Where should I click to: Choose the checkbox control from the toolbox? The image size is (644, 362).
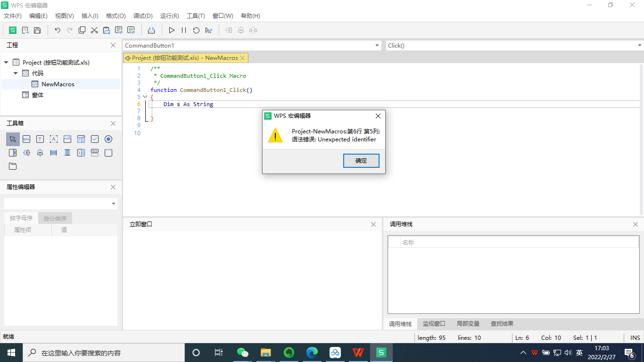point(94,139)
